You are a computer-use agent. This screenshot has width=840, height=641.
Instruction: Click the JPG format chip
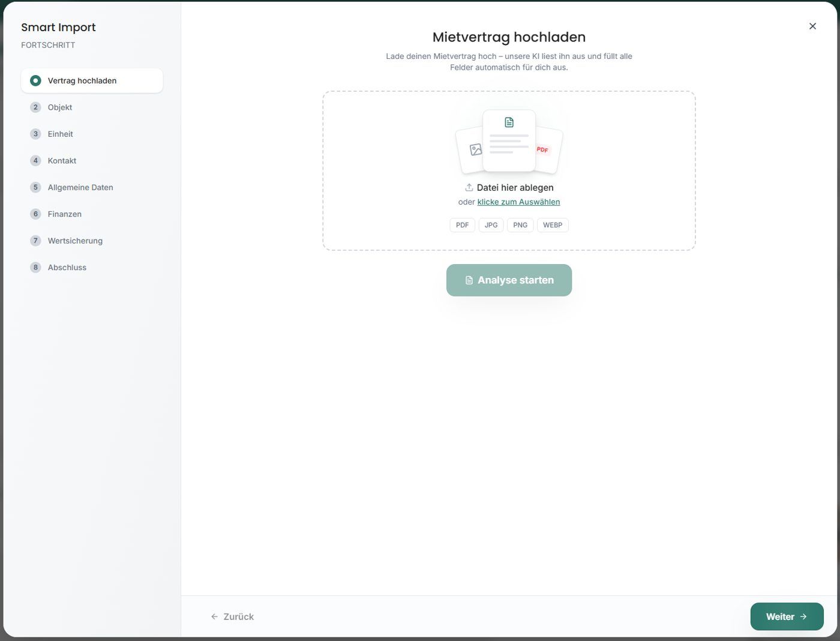[x=491, y=225]
